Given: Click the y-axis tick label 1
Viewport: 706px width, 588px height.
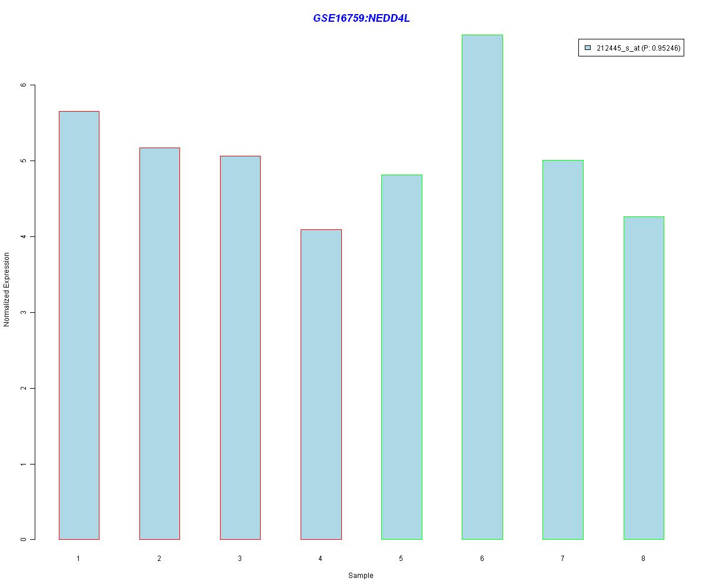Looking at the screenshot, I should [x=24, y=464].
